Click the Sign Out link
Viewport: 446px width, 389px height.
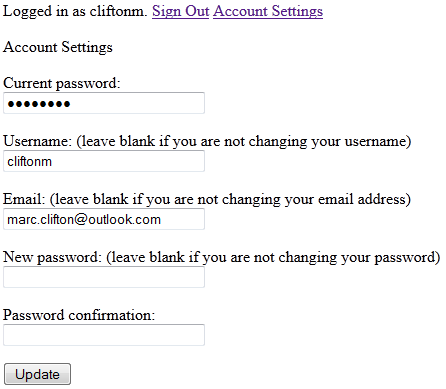(180, 11)
